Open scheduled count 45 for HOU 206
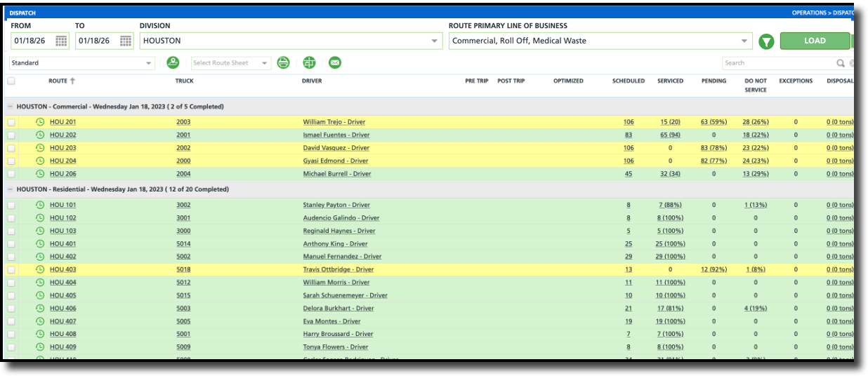The height and width of the screenshot is (376, 868). [x=629, y=173]
